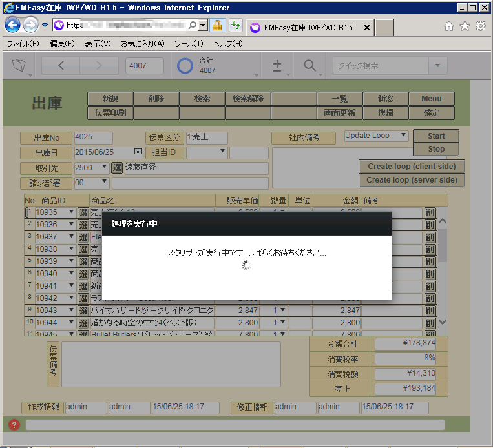Open the ツール(T) menu
The height and width of the screenshot is (448, 493).
point(189,44)
